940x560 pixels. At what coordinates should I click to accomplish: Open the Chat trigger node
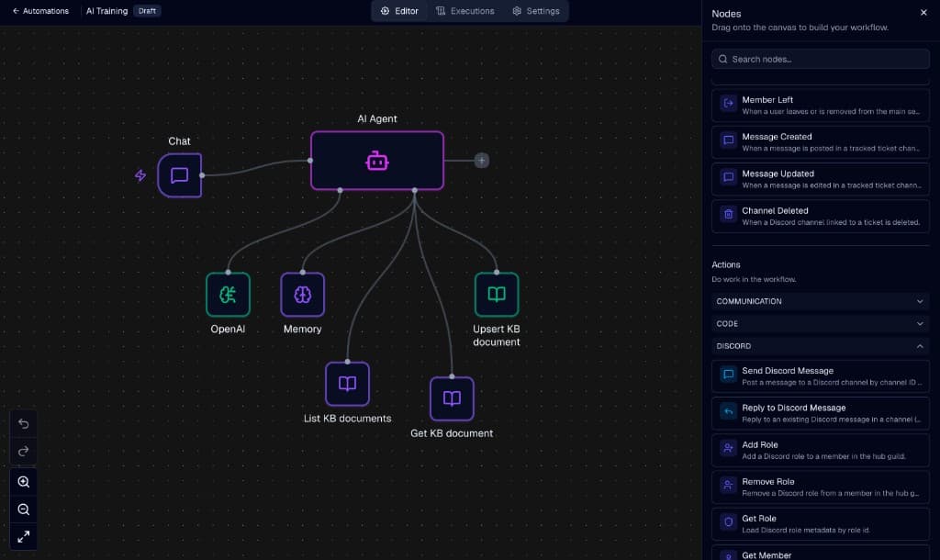click(179, 175)
